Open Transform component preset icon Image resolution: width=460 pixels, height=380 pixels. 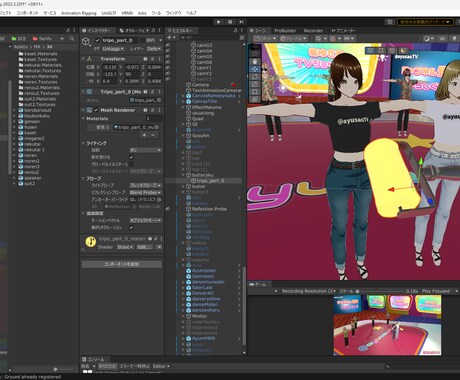[x=152, y=59]
